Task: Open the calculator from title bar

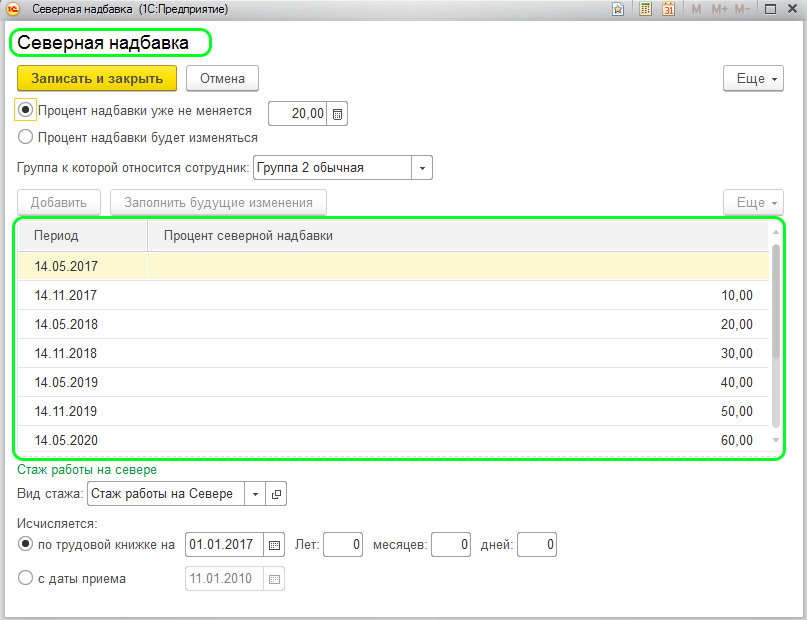Action: pyautogui.click(x=646, y=9)
